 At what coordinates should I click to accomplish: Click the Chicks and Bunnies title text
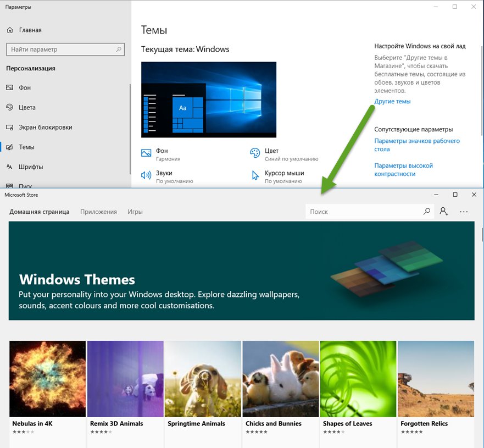pos(274,424)
